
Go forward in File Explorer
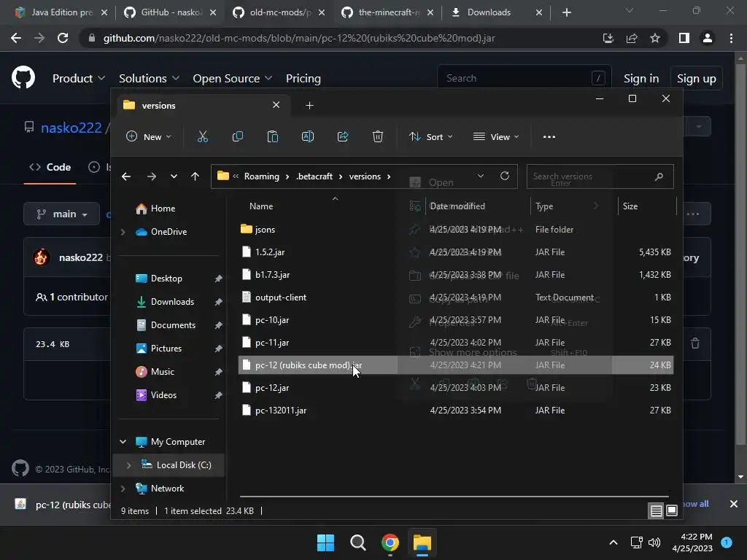(x=152, y=176)
